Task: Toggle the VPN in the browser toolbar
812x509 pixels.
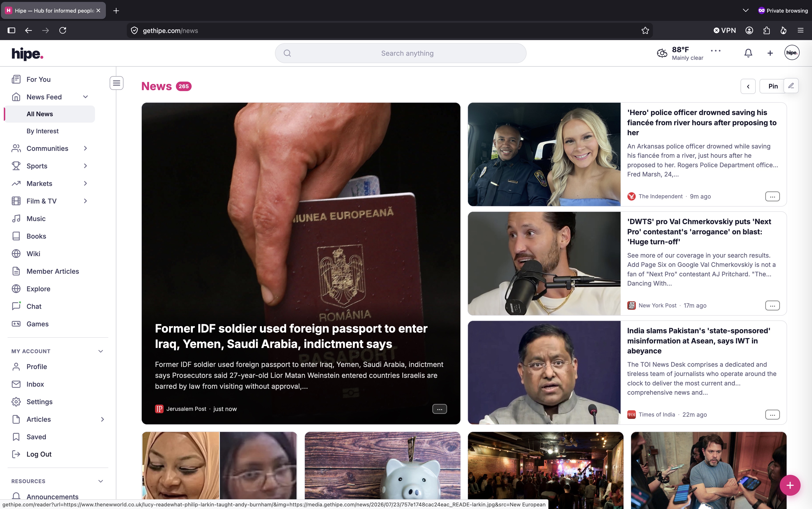Action: pyautogui.click(x=724, y=31)
